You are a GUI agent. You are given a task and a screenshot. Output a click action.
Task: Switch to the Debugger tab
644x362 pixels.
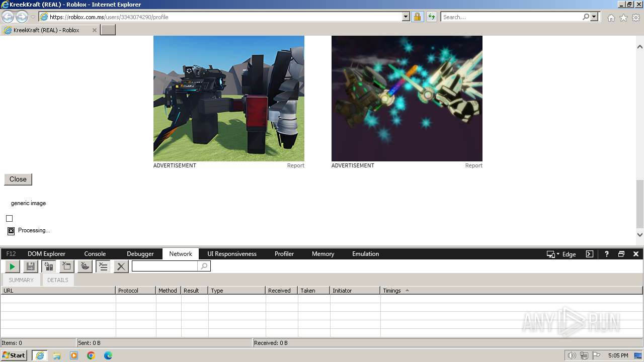[140, 254]
